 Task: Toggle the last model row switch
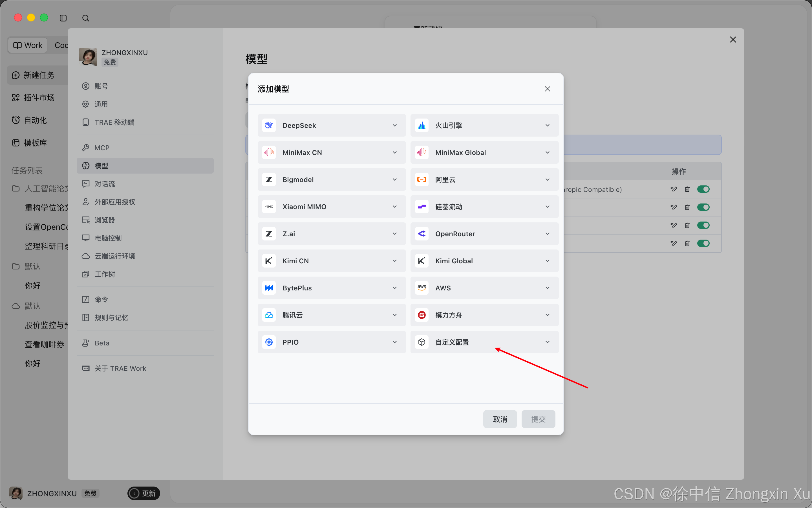(703, 243)
